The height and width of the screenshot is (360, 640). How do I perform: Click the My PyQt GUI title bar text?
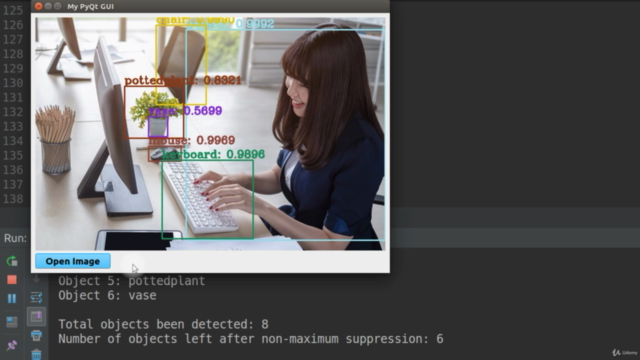(x=91, y=7)
